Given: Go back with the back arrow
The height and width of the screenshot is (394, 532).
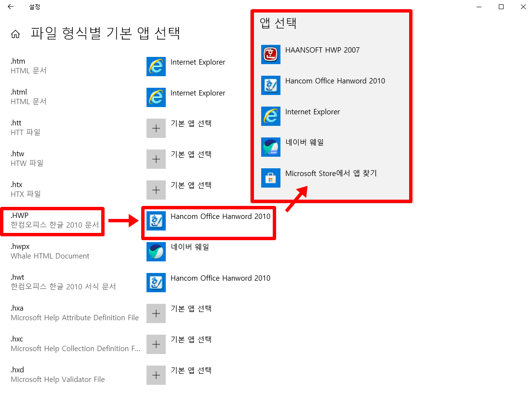Looking at the screenshot, I should pos(11,6).
